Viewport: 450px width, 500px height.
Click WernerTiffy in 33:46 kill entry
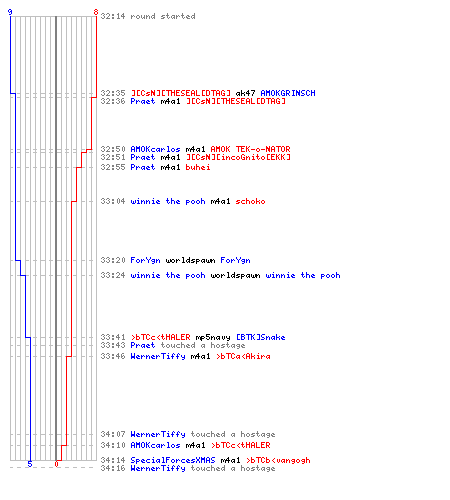pos(158,356)
